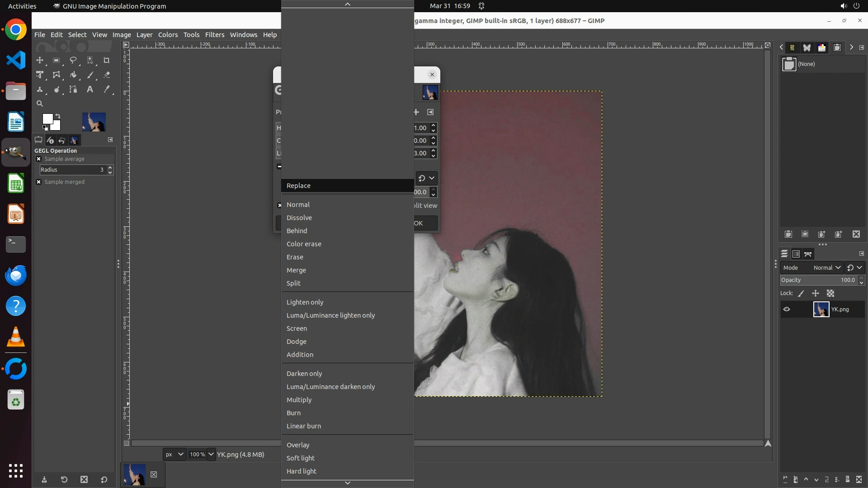Hide the YK.png layer with eye icon
Image resolution: width=868 pixels, height=488 pixels.
point(787,310)
